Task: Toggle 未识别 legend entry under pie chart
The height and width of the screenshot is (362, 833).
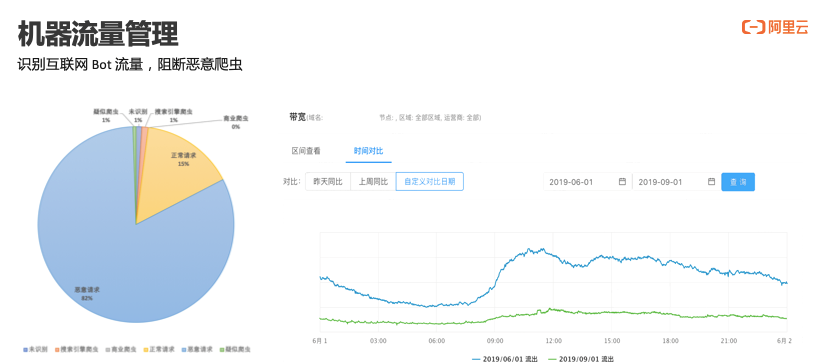Action: point(35,349)
